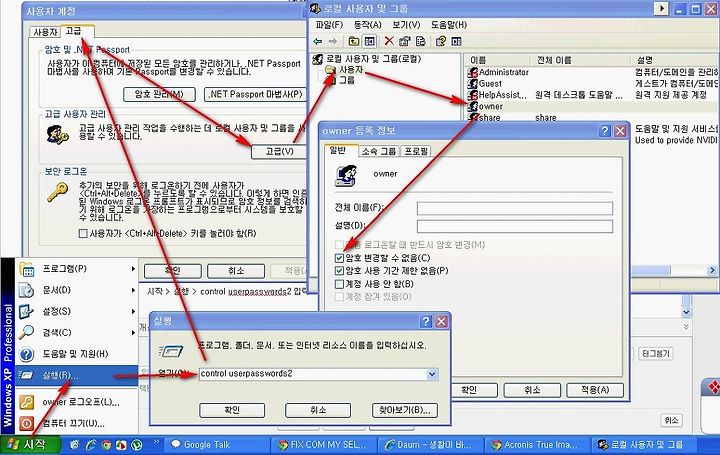This screenshot has height=455, width=720.
Task: Open the 보기(V) menu
Action: click(406, 24)
